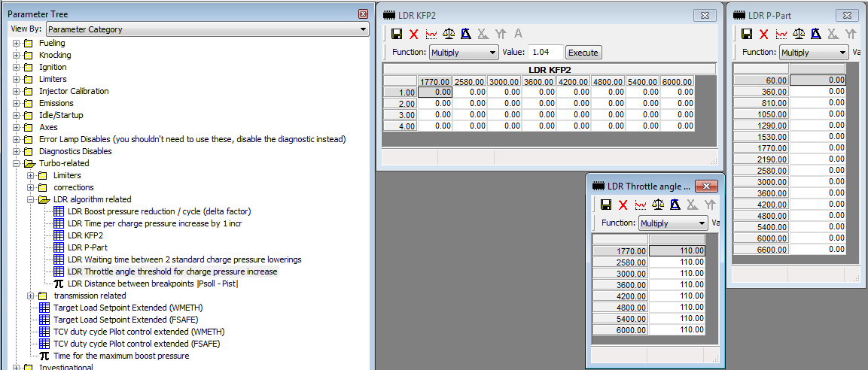Click red X discard icon in LDR KFP2 window

coord(413,35)
